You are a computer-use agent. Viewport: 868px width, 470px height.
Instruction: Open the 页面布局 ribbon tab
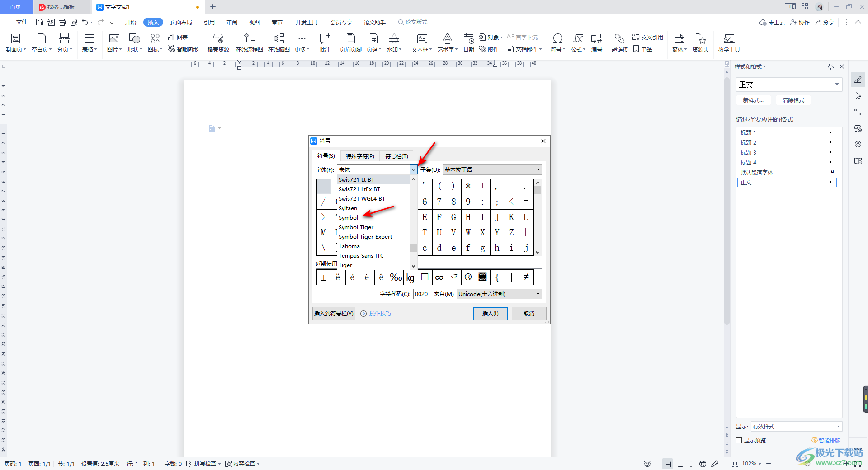[x=181, y=22]
